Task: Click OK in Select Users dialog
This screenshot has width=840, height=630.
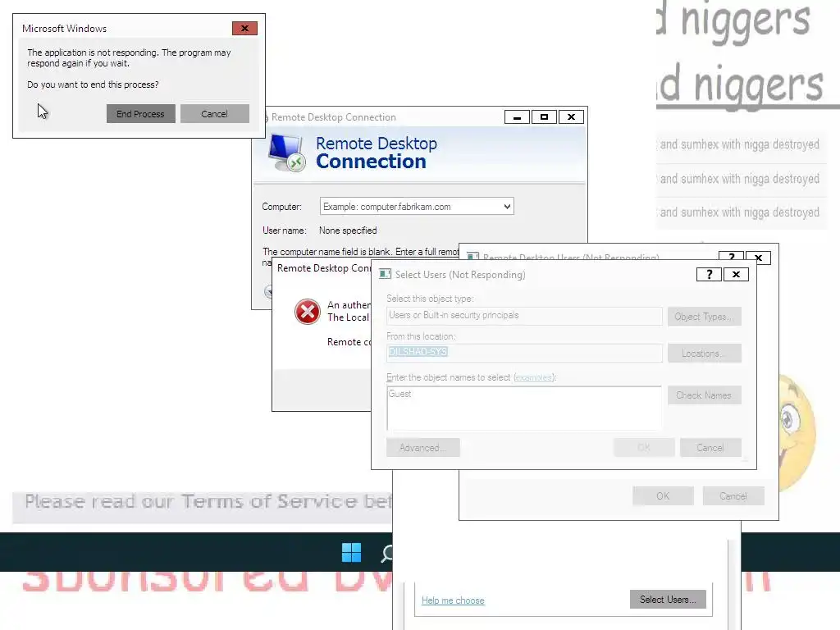Action: [x=644, y=447]
